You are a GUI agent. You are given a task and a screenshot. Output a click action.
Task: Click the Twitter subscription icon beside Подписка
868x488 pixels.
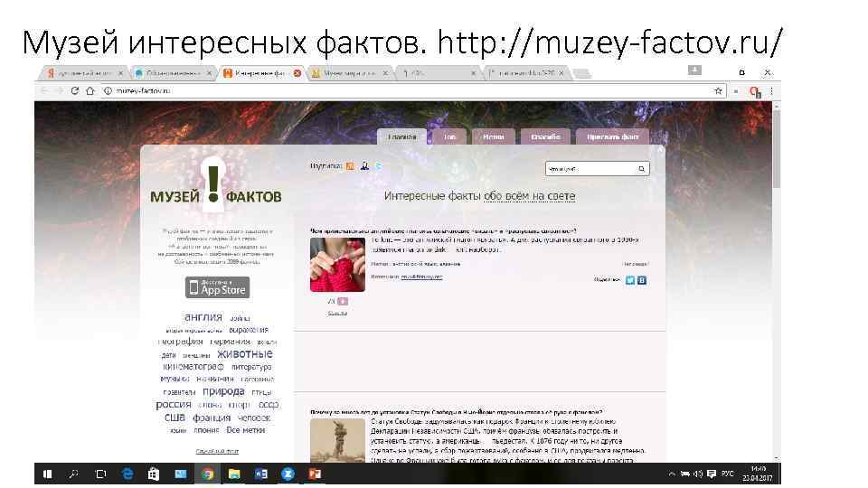click(x=379, y=165)
